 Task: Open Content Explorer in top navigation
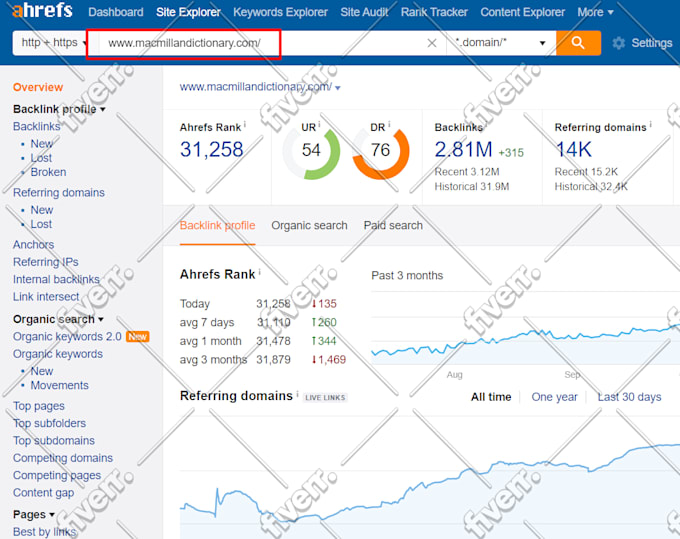click(x=523, y=12)
